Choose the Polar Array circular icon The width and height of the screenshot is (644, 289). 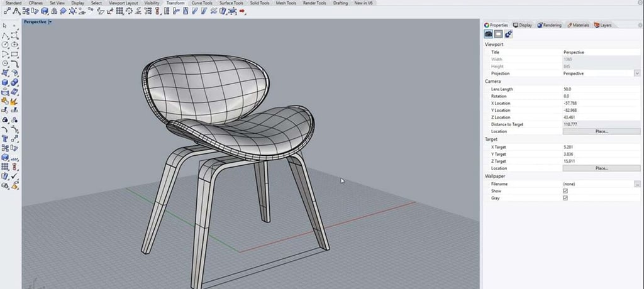click(129, 11)
